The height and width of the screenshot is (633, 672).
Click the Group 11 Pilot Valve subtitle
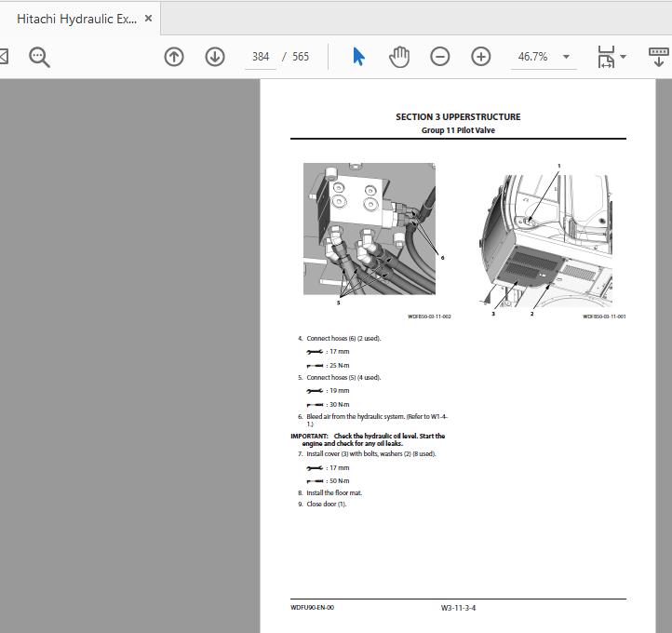[x=458, y=130]
